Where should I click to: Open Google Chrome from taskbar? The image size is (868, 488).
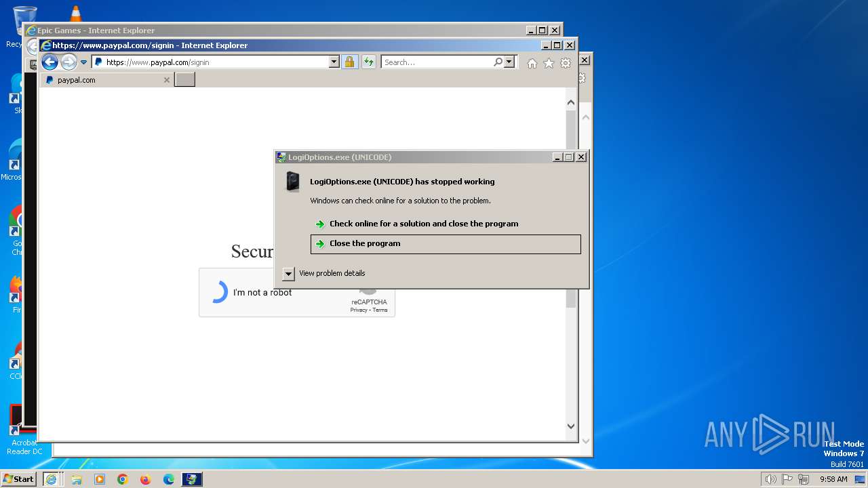(x=123, y=479)
